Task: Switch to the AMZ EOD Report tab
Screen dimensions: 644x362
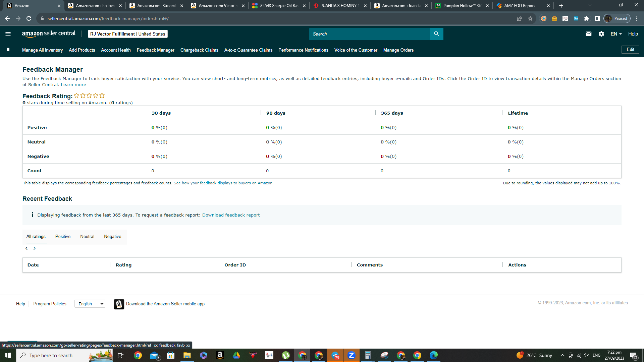Action: (x=523, y=6)
